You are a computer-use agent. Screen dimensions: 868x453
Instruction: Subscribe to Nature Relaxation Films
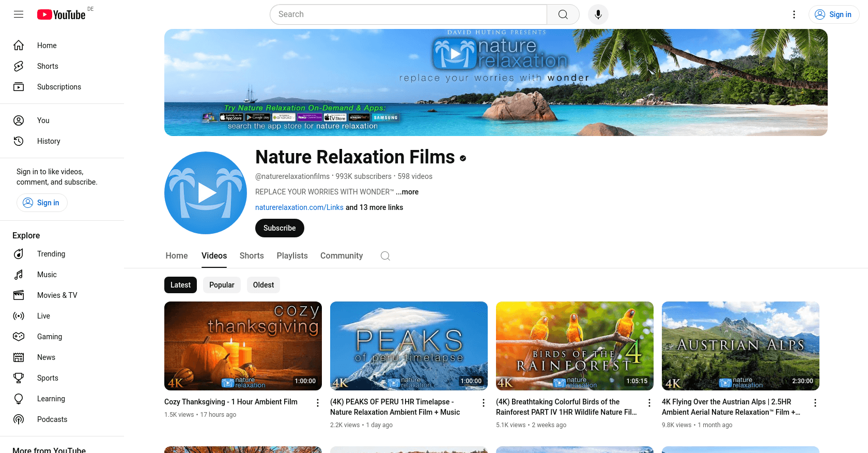(280, 228)
